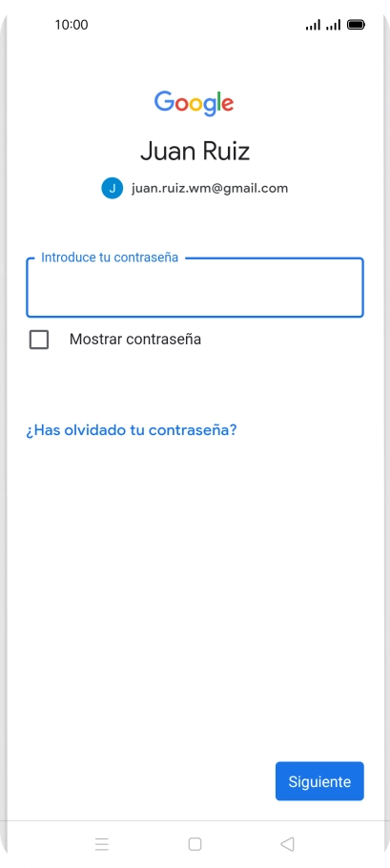Image resolution: width=390 pixels, height=868 pixels.
Task: Open recent apps via three-line icon
Action: coord(102,843)
